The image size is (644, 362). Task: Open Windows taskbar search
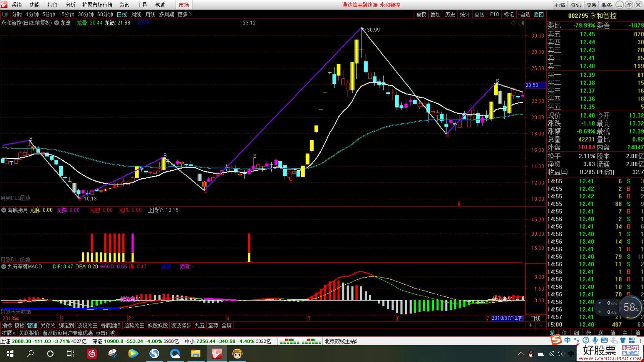click(x=30, y=354)
